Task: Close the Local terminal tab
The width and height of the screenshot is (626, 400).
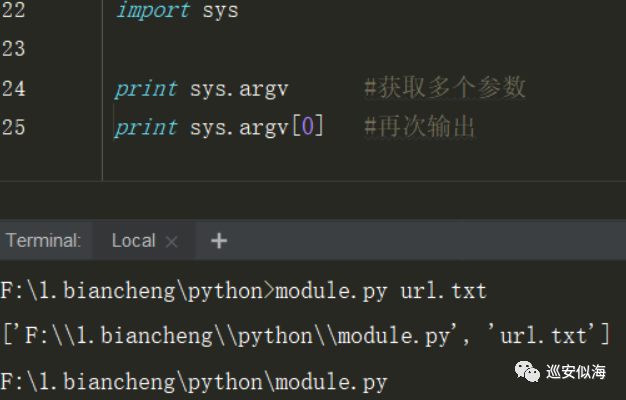Action: click(x=172, y=242)
